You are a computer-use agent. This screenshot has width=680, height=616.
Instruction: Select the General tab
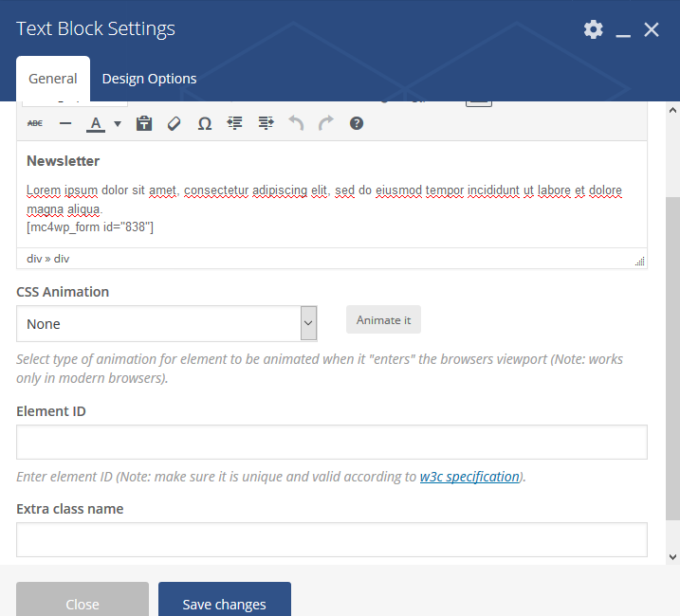[53, 79]
